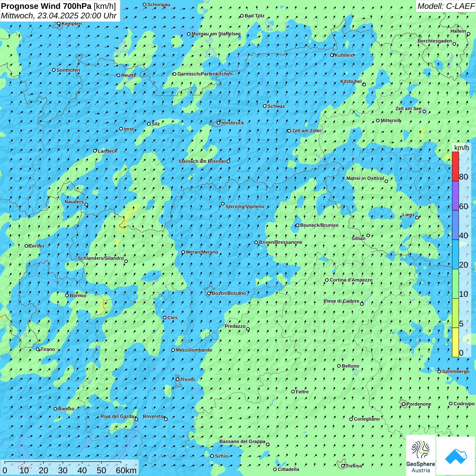
Task: Click the Garmisch-Partenkirchen label
Action: 205,74
